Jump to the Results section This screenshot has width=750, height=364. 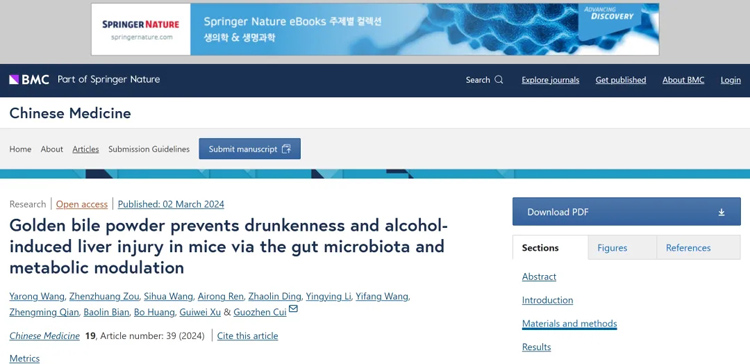536,347
